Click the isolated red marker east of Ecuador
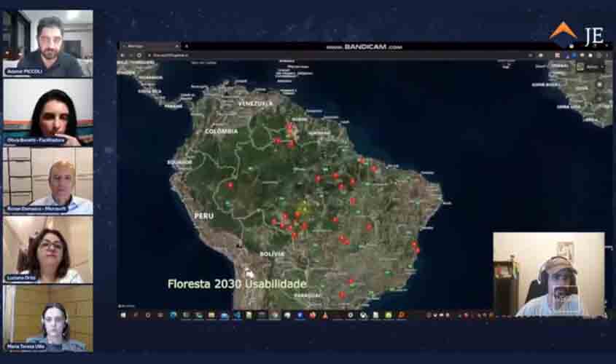This screenshot has height=364, width=616. pyautogui.click(x=230, y=185)
